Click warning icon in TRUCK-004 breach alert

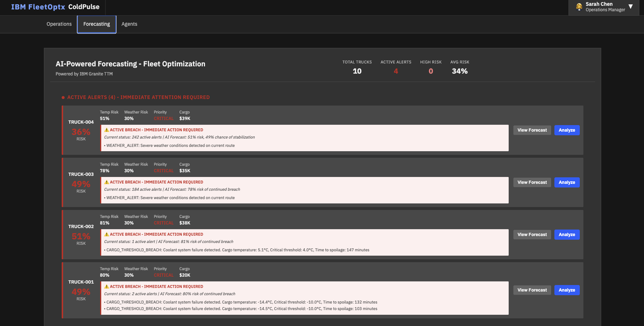pyautogui.click(x=107, y=130)
